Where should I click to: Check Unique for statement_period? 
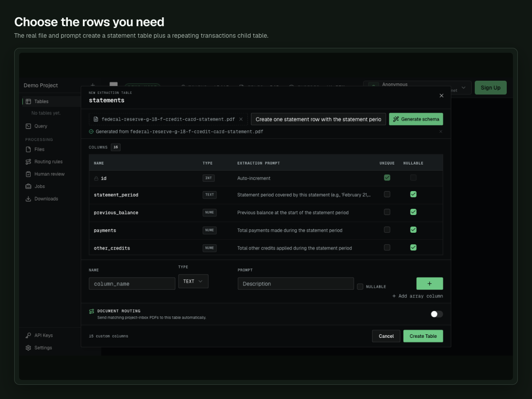[x=387, y=194]
